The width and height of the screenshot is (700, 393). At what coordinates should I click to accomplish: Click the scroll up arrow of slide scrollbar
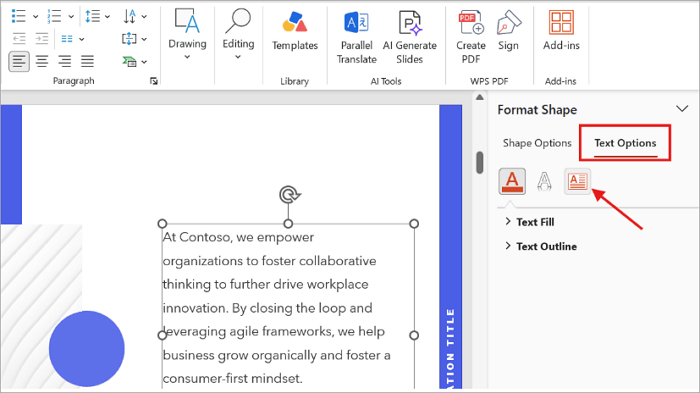coord(479,97)
